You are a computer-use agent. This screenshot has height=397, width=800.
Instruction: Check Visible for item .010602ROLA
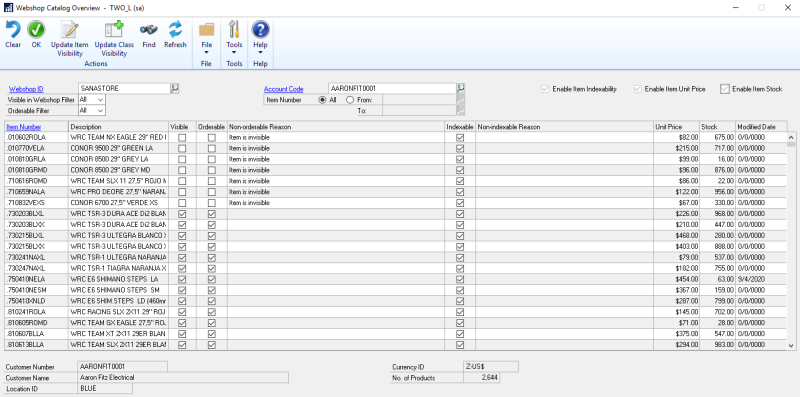pos(182,137)
